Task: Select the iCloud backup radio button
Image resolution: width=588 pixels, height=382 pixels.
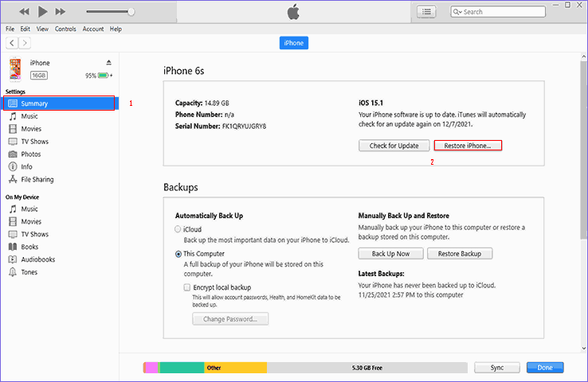Action: point(178,229)
